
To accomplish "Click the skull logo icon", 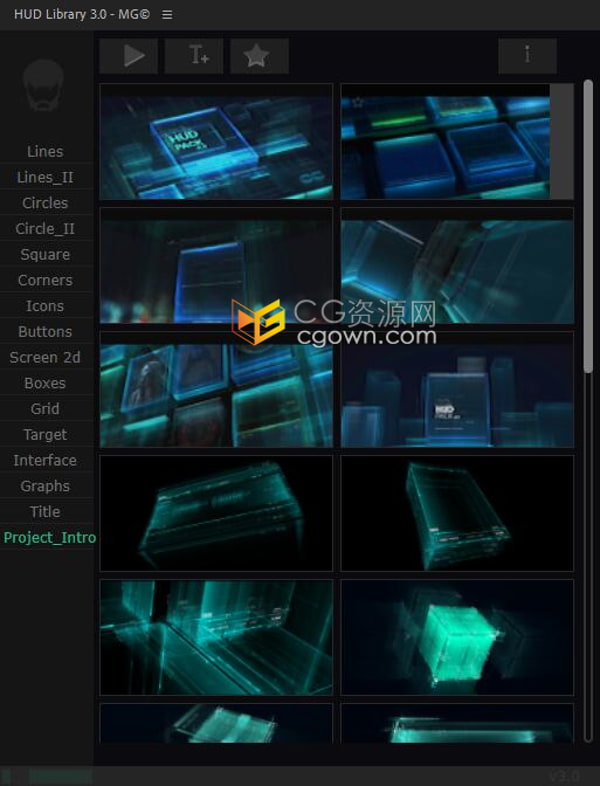I will 44,86.
